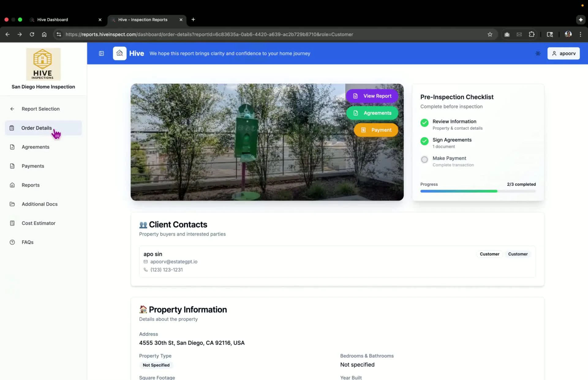588x380 pixels.
Task: Open the Agreements sidebar item
Action: click(x=43, y=147)
